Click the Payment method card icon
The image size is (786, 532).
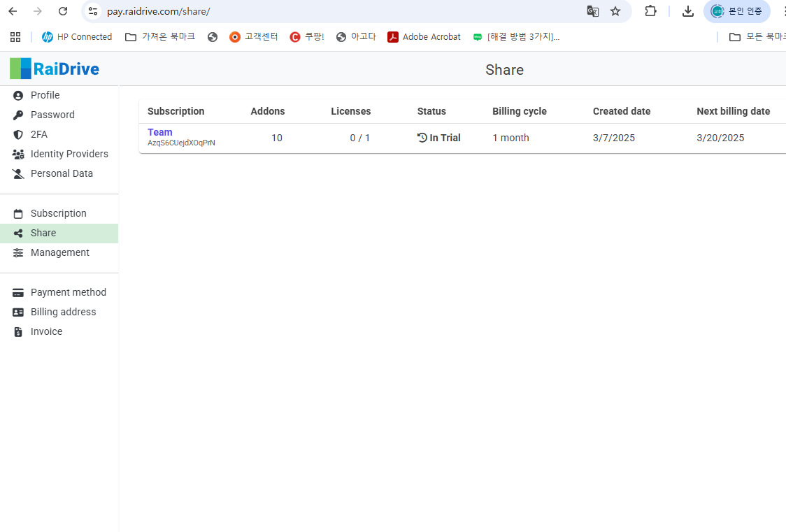click(18, 292)
